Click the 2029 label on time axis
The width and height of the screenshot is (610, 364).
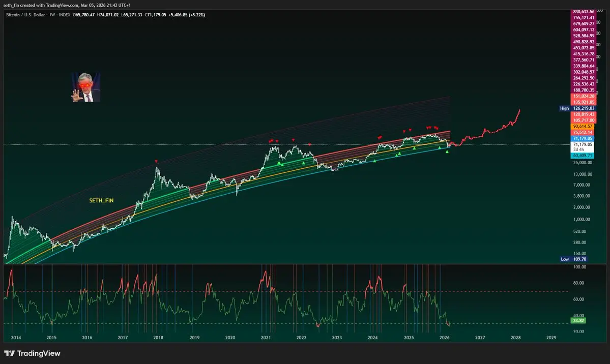click(x=551, y=338)
